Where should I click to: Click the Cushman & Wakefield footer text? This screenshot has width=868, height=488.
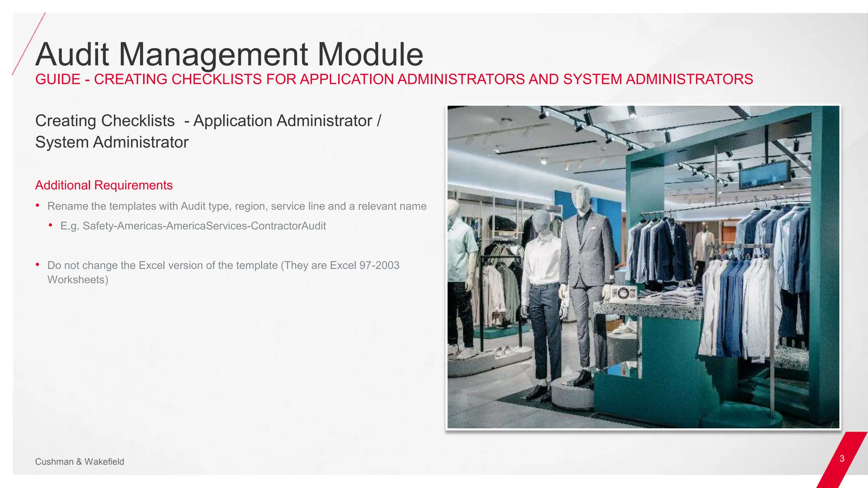tap(79, 462)
